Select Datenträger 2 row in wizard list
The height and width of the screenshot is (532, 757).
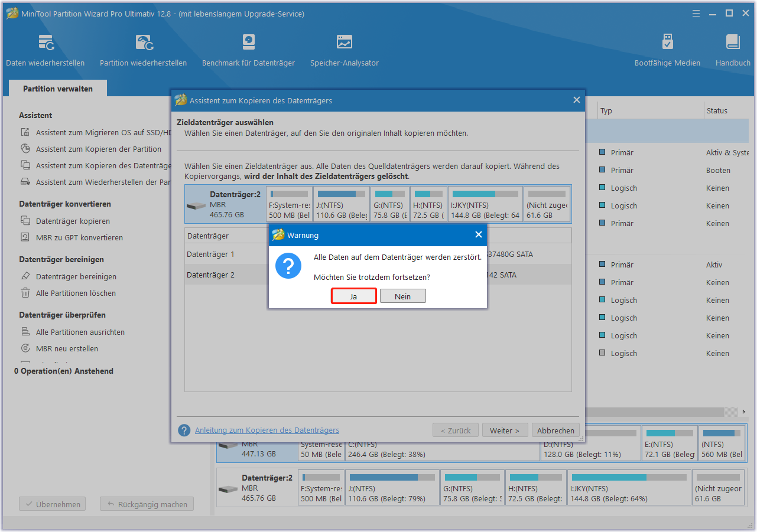[x=378, y=275]
